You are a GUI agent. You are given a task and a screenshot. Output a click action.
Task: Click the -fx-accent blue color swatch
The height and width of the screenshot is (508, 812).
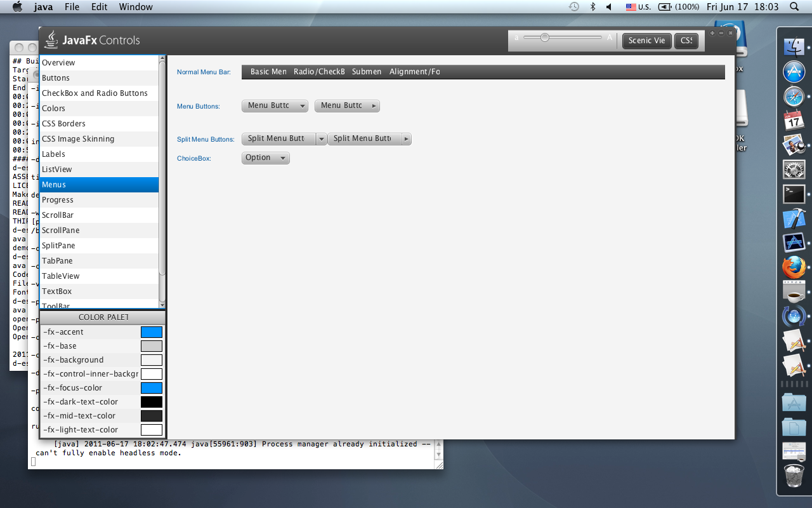tap(152, 332)
